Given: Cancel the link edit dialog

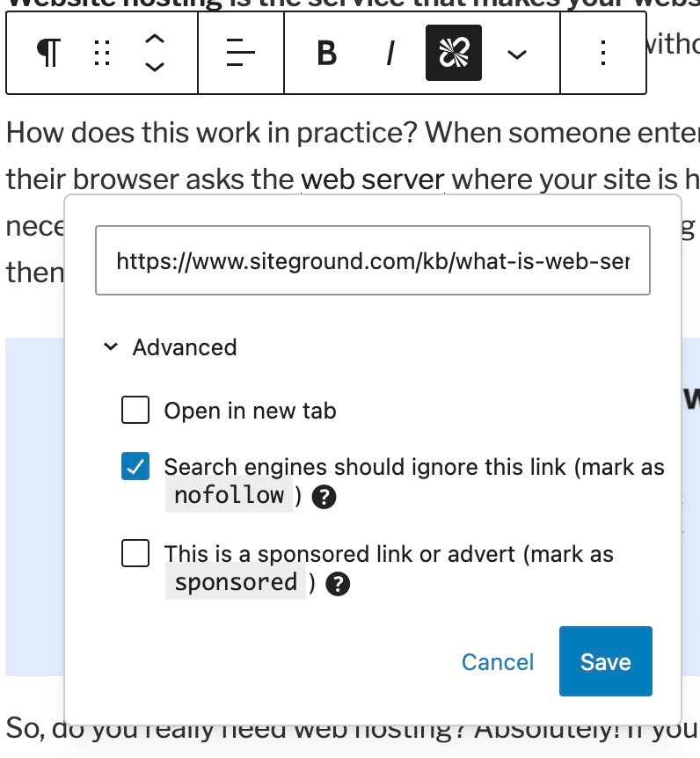Looking at the screenshot, I should pos(497,661).
